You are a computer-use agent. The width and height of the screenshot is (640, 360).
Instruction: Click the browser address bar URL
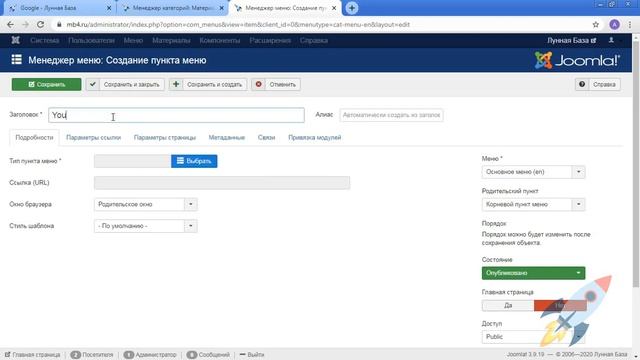click(x=238, y=24)
